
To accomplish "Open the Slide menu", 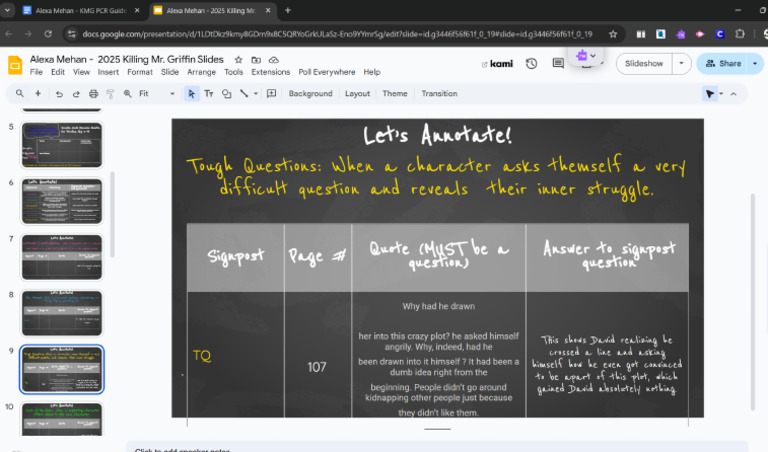I will (169, 72).
